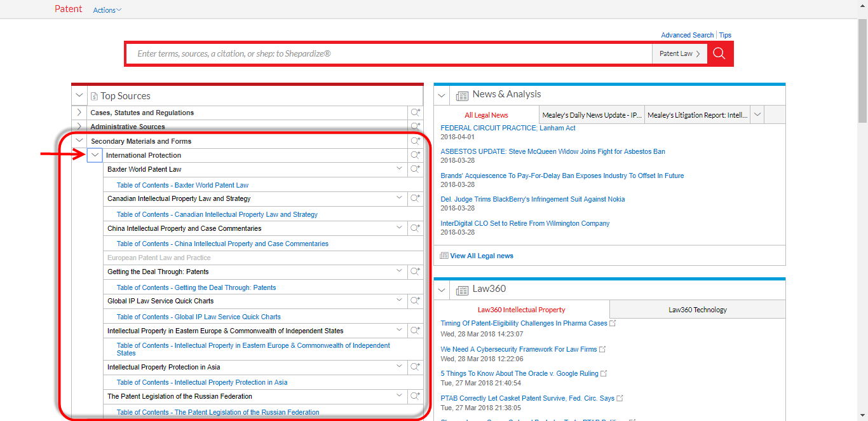This screenshot has width=868, height=421.
Task: Open Del. Judge Trims BlackBerry's Infringement article
Action: [x=532, y=199]
